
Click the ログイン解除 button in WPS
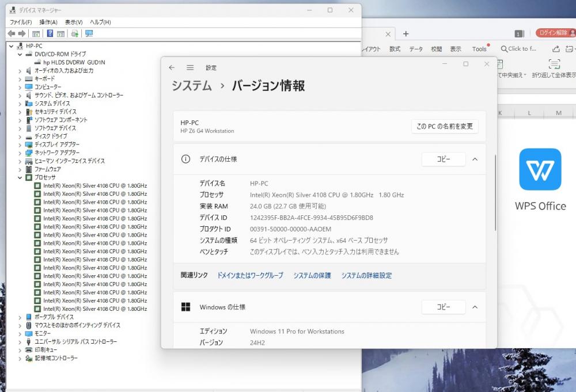(555, 33)
